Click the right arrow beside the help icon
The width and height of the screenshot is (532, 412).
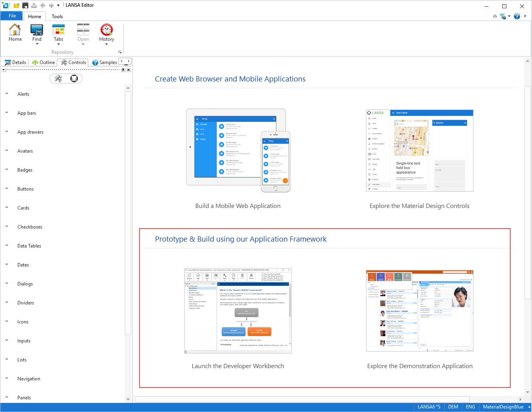(x=525, y=16)
